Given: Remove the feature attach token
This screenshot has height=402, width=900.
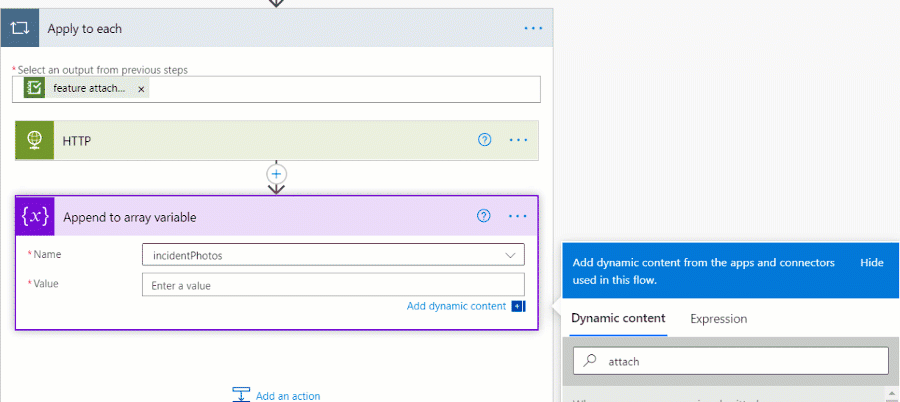Looking at the screenshot, I should [141, 89].
